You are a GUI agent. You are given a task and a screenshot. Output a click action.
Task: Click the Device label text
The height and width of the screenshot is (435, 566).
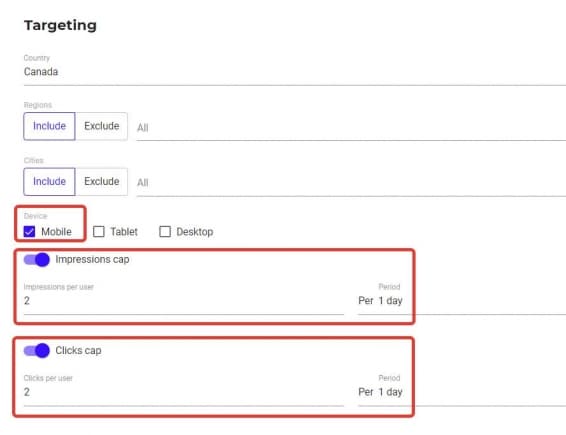[35, 216]
